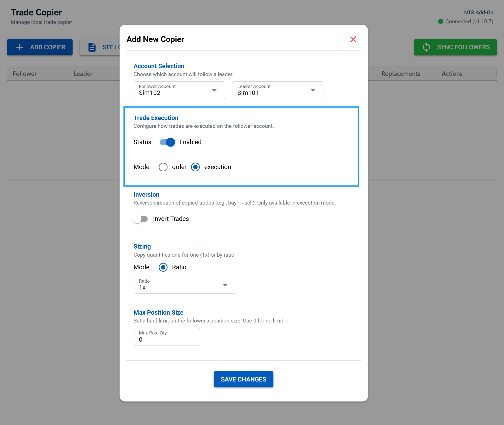The width and height of the screenshot is (504, 425).
Task: Click the sync arrows icon
Action: coord(426,47)
